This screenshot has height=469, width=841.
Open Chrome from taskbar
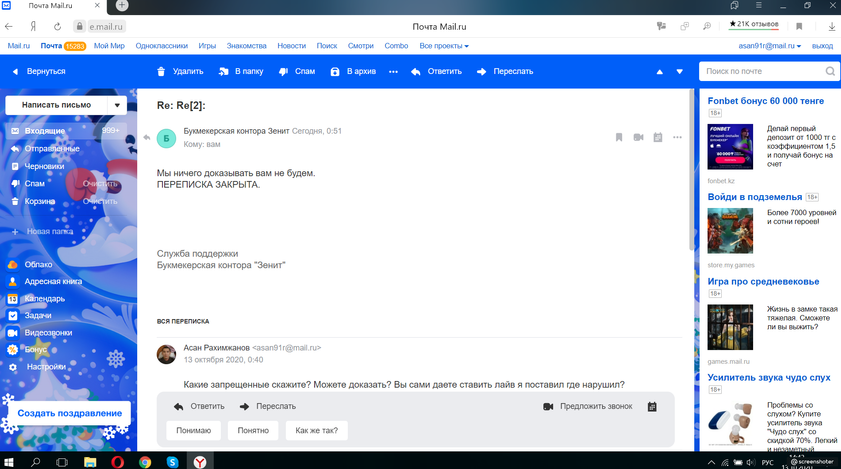(x=145, y=461)
